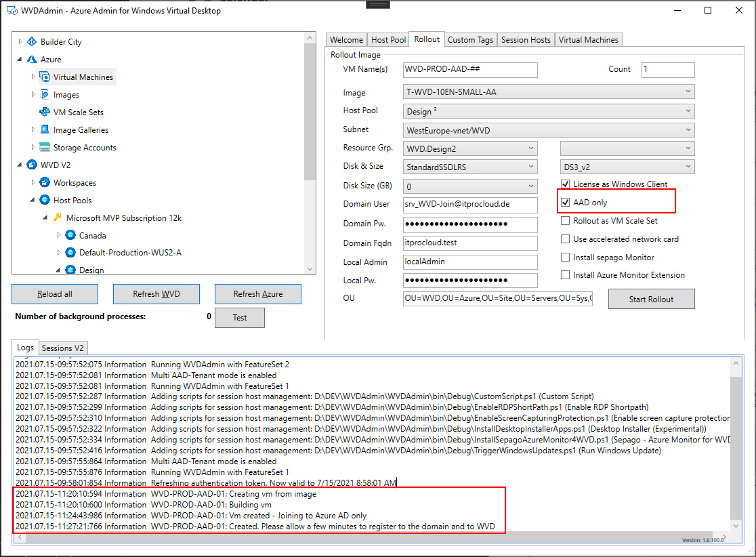This screenshot has height=557, width=756.
Task: Click the Count input field
Action: click(x=668, y=69)
